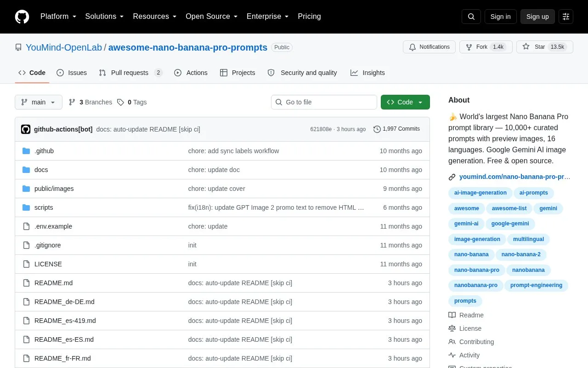Click the Activity pulse icon
The width and height of the screenshot is (588, 368).
(452, 355)
